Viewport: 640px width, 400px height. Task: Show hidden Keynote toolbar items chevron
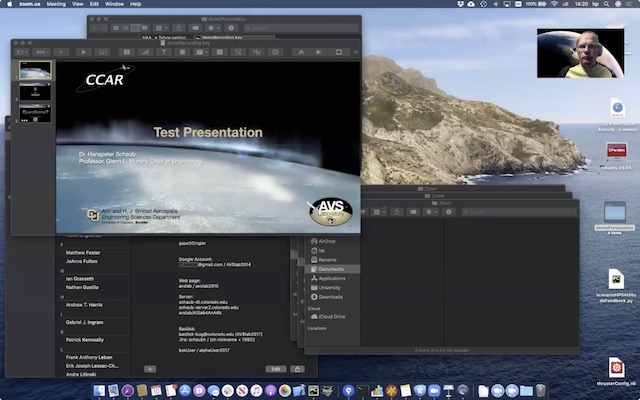click(356, 52)
